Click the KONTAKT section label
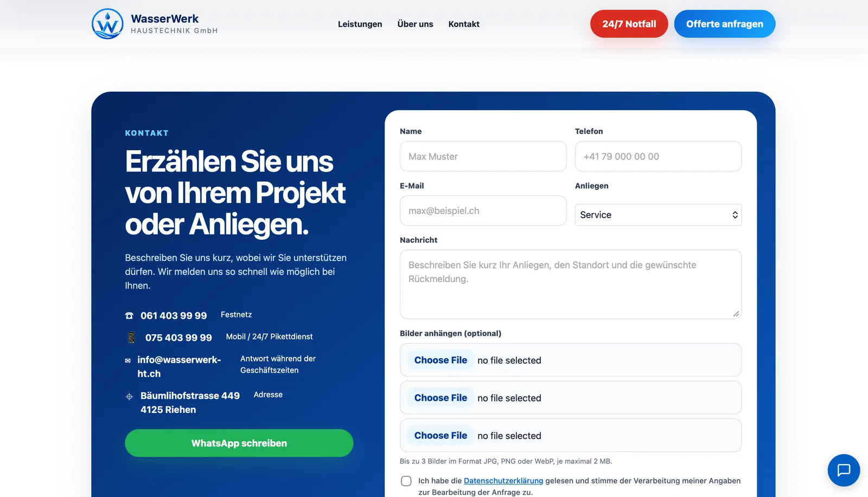Image resolution: width=868 pixels, height=497 pixels. [146, 133]
